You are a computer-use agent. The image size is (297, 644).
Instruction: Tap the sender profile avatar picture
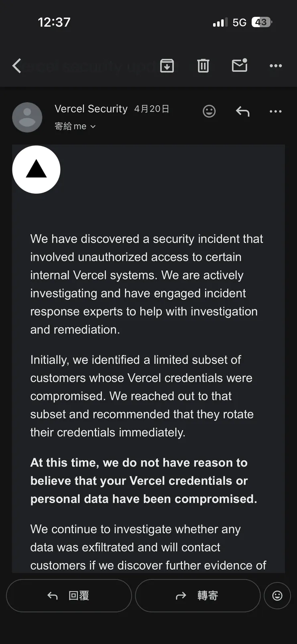coord(27,117)
